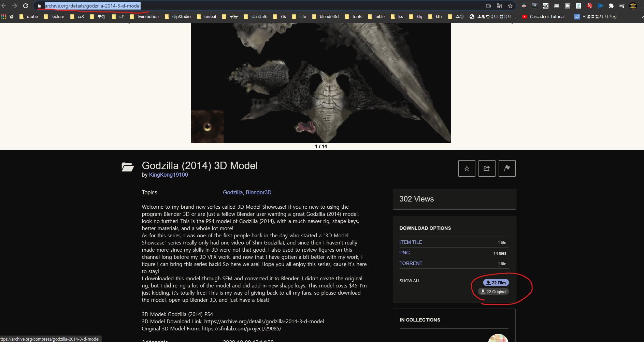The image size is (644, 342).
Task: Open the letter A extension icon
Action: 535,6
